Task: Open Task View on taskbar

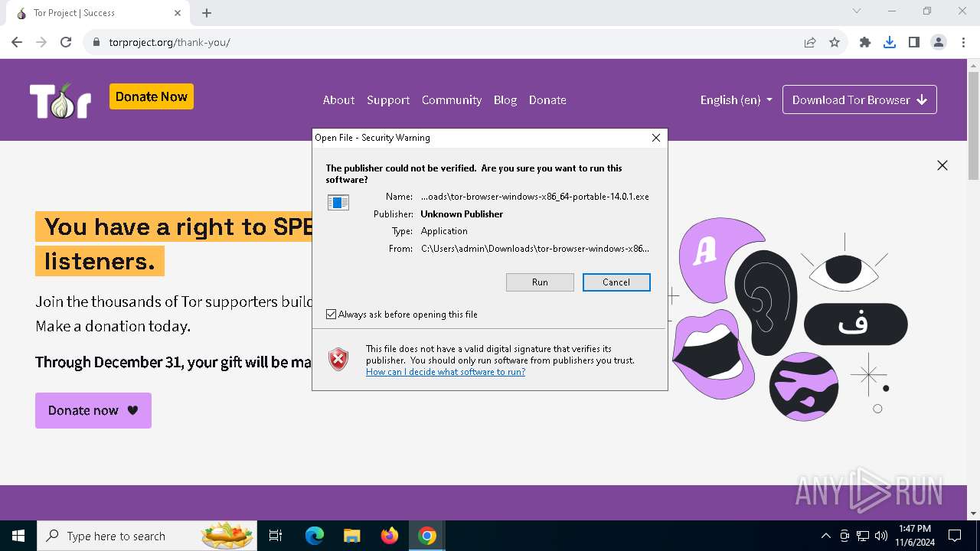Action: click(276, 536)
